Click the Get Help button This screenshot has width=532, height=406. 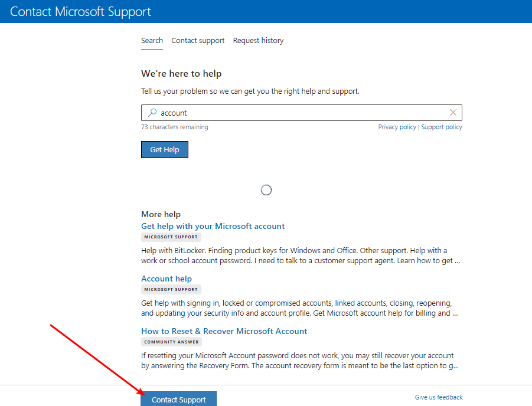tap(165, 149)
